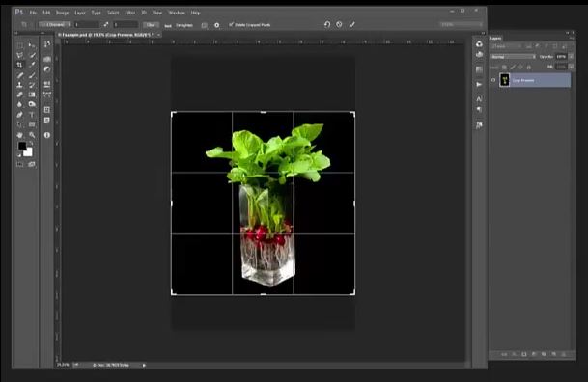Toggle the Delete Cropped Pixels checkbox
The image size is (588, 382).
tap(231, 25)
